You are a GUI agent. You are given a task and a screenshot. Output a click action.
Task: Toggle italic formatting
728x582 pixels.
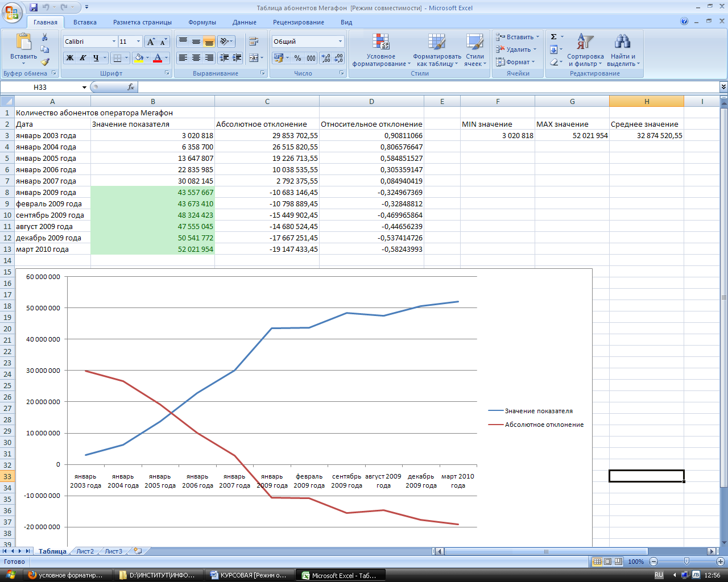82,58
